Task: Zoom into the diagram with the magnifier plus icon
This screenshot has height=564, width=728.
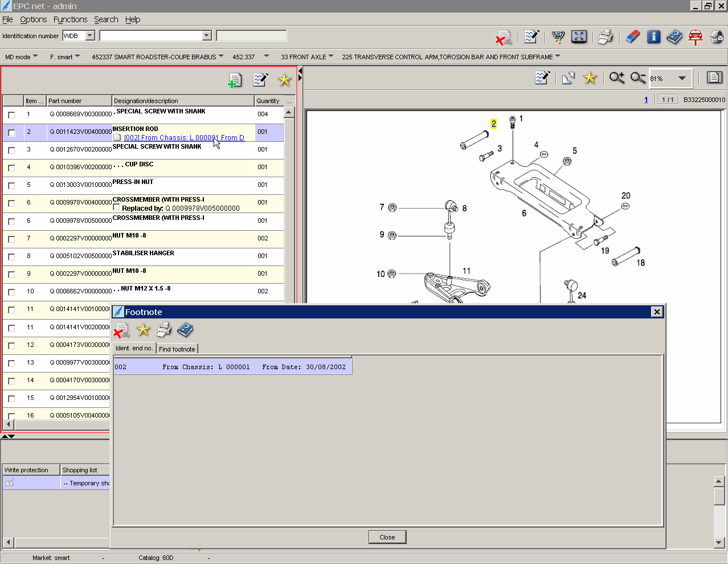Action: click(x=616, y=78)
